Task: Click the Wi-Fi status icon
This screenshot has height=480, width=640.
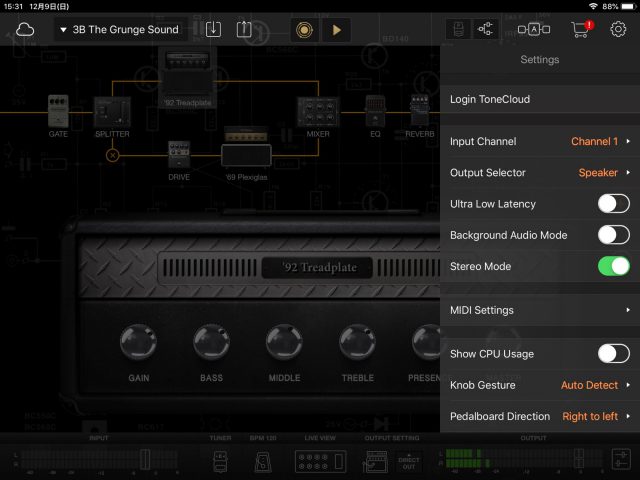Action: coord(593,6)
